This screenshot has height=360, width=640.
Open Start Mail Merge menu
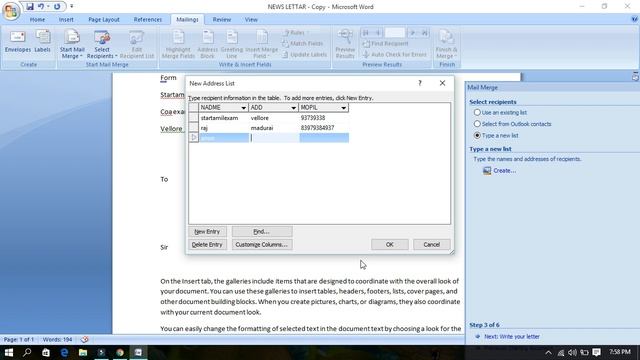tap(72, 44)
